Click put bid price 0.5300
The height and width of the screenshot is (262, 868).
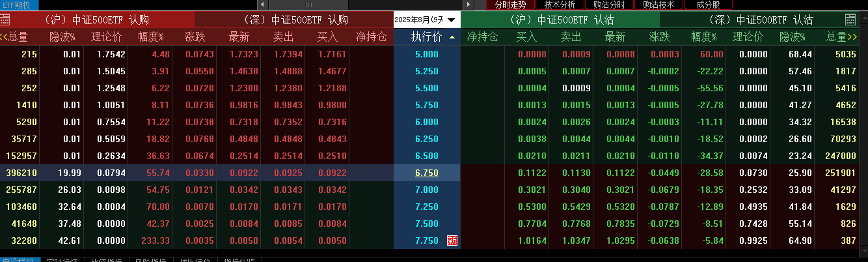pyautogui.click(x=532, y=207)
